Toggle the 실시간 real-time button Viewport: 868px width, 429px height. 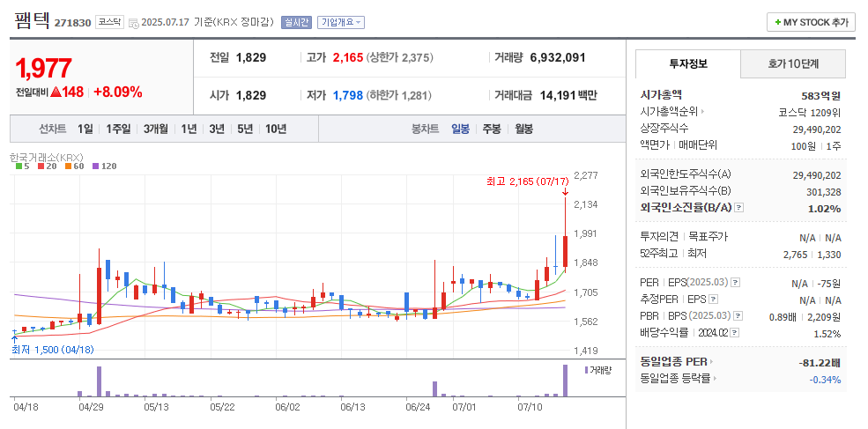[297, 23]
